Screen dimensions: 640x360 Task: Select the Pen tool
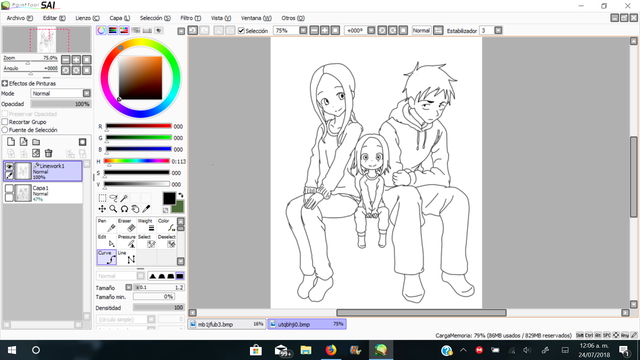[x=107, y=225]
